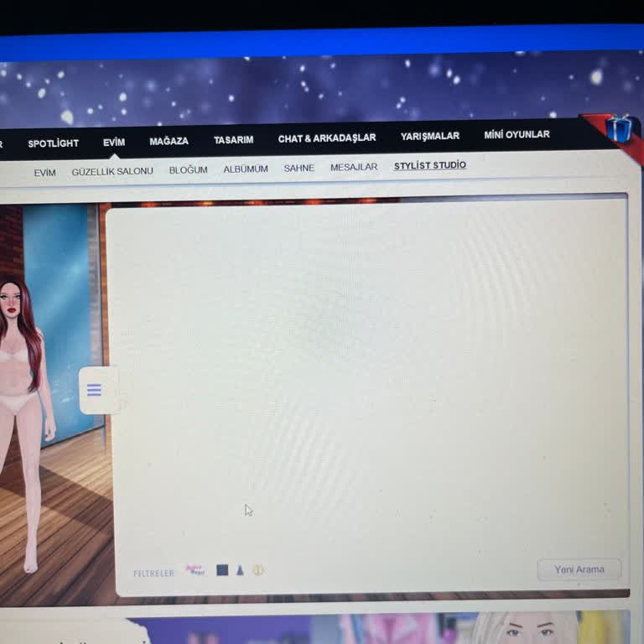Open MESAJLAR tab

[x=354, y=167]
